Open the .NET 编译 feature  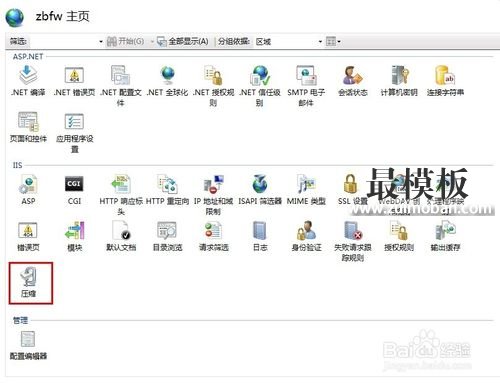coord(28,81)
